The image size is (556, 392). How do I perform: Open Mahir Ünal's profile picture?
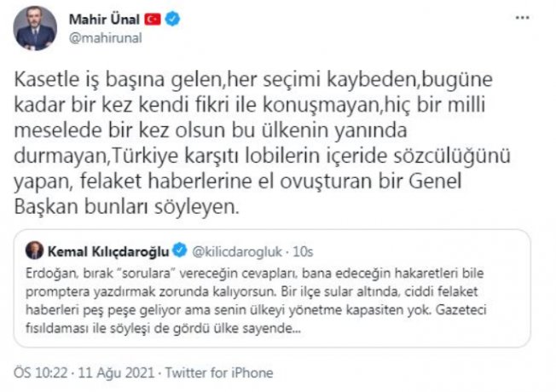[x=35, y=28]
